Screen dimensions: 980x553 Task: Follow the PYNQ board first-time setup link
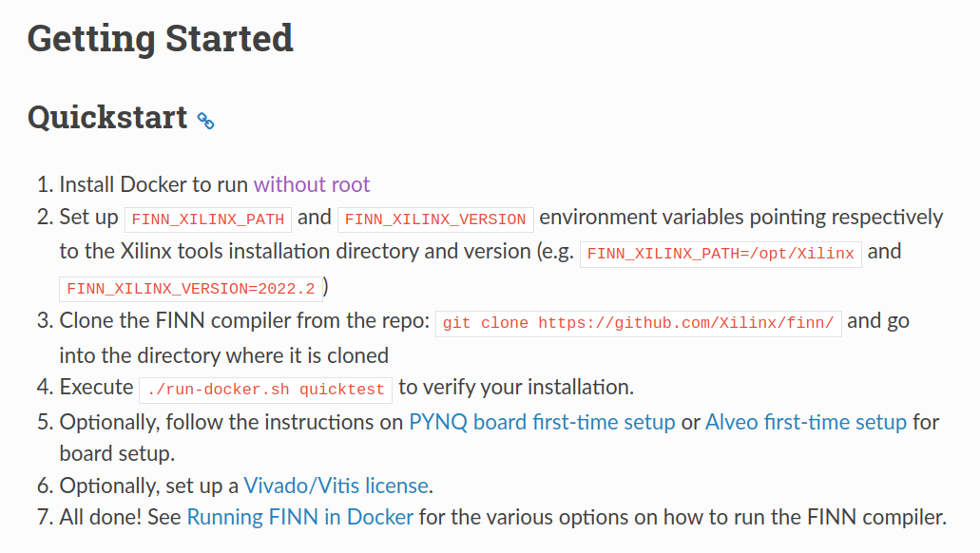542,422
